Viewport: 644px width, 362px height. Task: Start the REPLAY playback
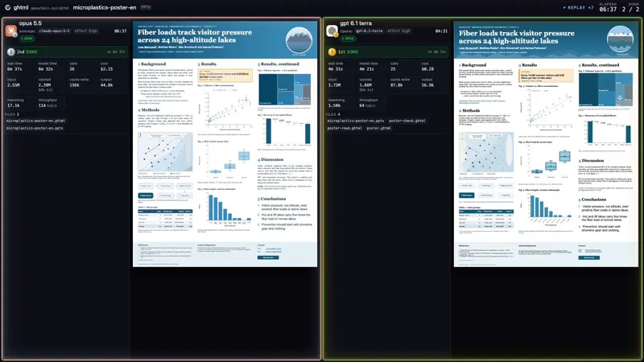575,7
